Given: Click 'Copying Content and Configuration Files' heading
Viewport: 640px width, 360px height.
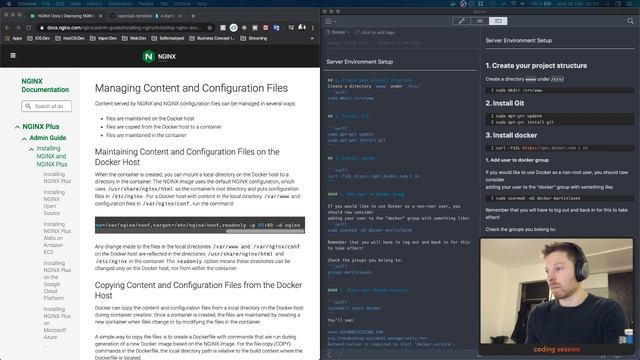Looking at the screenshot, I should pyautogui.click(x=198, y=290).
